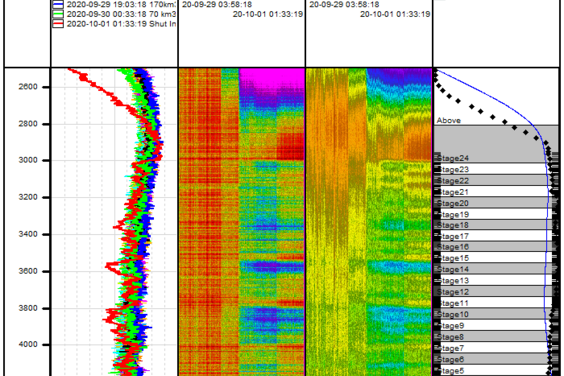Click the dark red patch near 2900 in the first heatmap

[x=290, y=146]
